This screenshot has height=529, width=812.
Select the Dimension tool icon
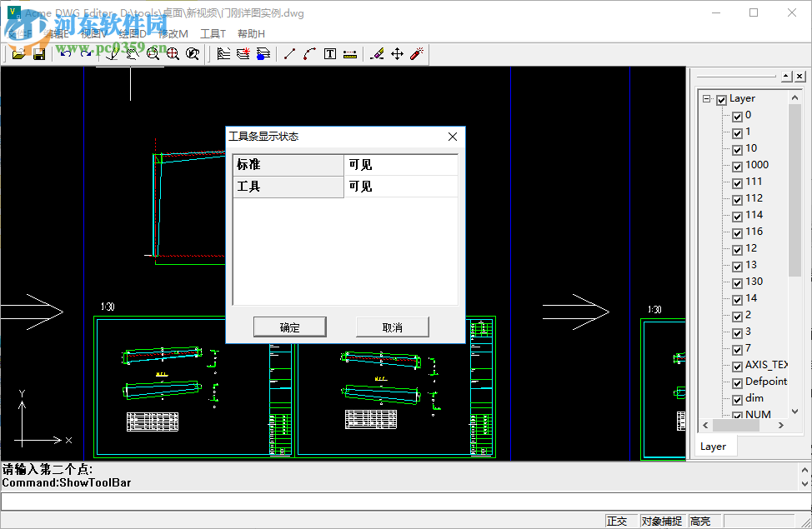pos(348,53)
